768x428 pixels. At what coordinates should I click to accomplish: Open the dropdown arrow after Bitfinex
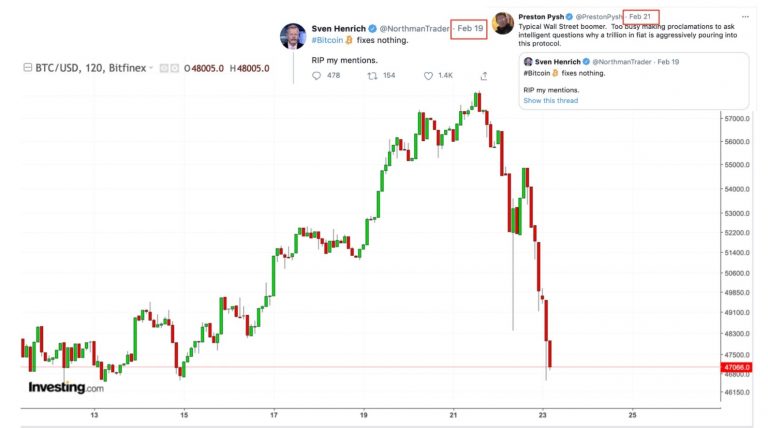[151, 68]
